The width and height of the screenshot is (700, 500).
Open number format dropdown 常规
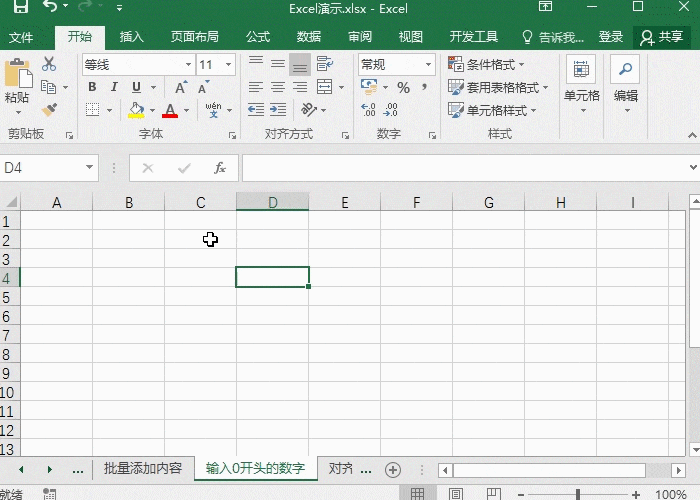click(x=428, y=65)
